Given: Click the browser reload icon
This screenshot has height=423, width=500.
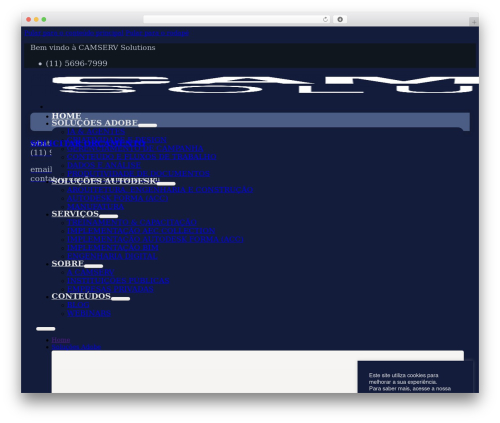Looking at the screenshot, I should coord(325,19).
